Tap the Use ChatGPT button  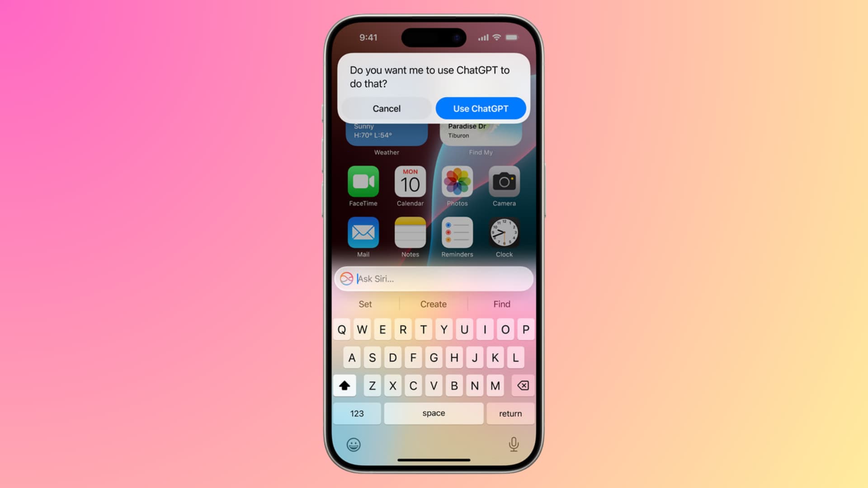481,108
